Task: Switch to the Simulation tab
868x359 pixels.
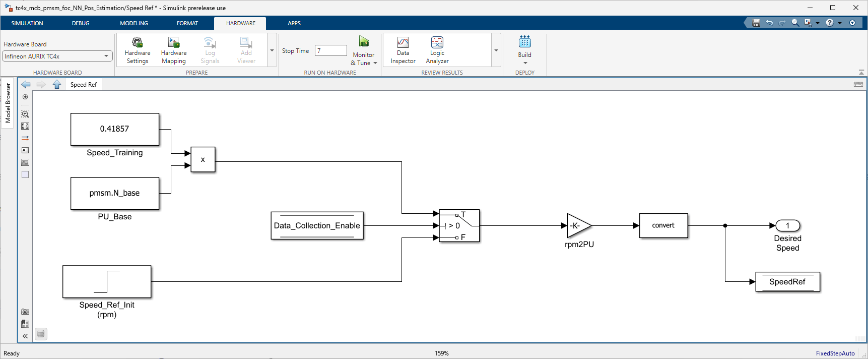Action: point(27,23)
